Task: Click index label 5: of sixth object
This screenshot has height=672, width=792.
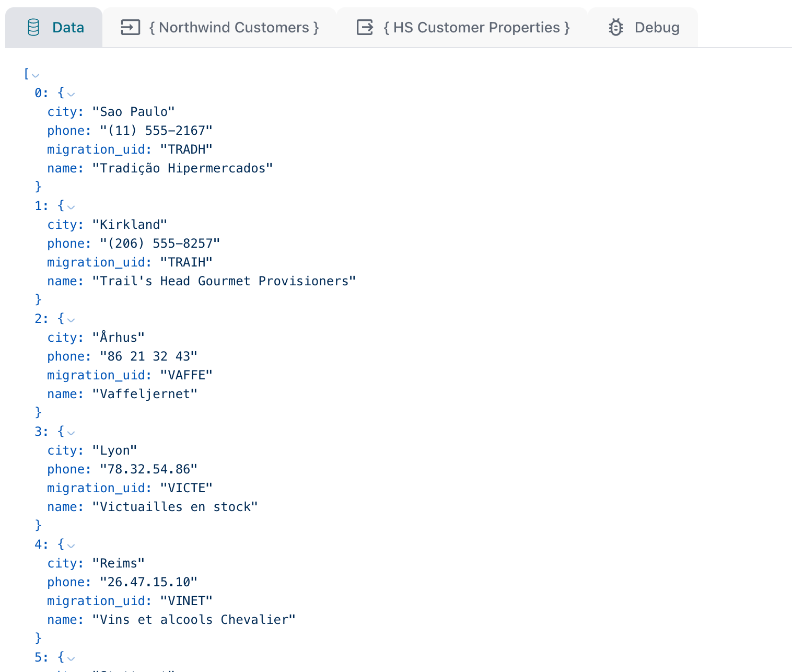Action: pos(42,657)
